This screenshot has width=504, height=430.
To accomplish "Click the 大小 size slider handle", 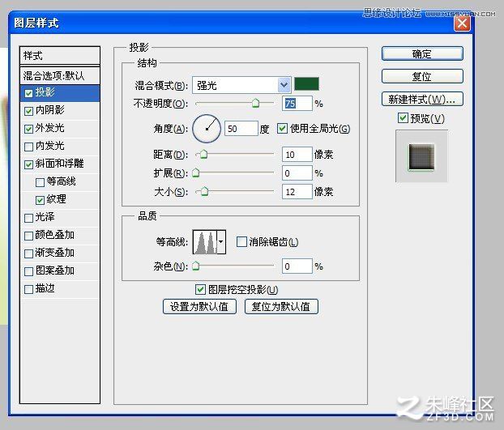I will 204,192.
